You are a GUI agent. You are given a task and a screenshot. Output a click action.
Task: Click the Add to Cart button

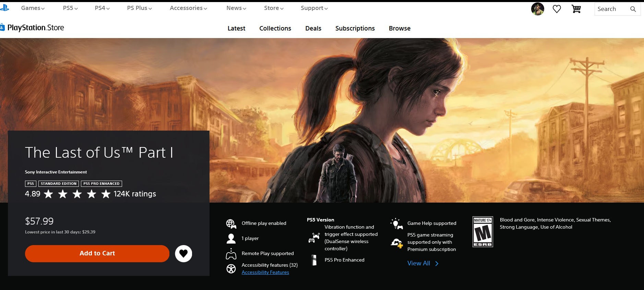pyautogui.click(x=97, y=254)
